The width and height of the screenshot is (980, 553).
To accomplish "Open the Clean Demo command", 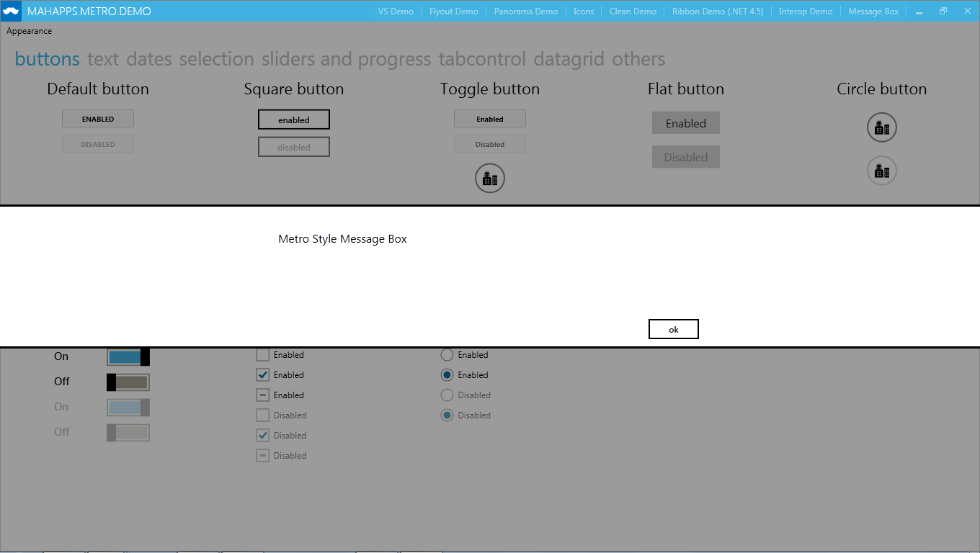I will [x=633, y=12].
